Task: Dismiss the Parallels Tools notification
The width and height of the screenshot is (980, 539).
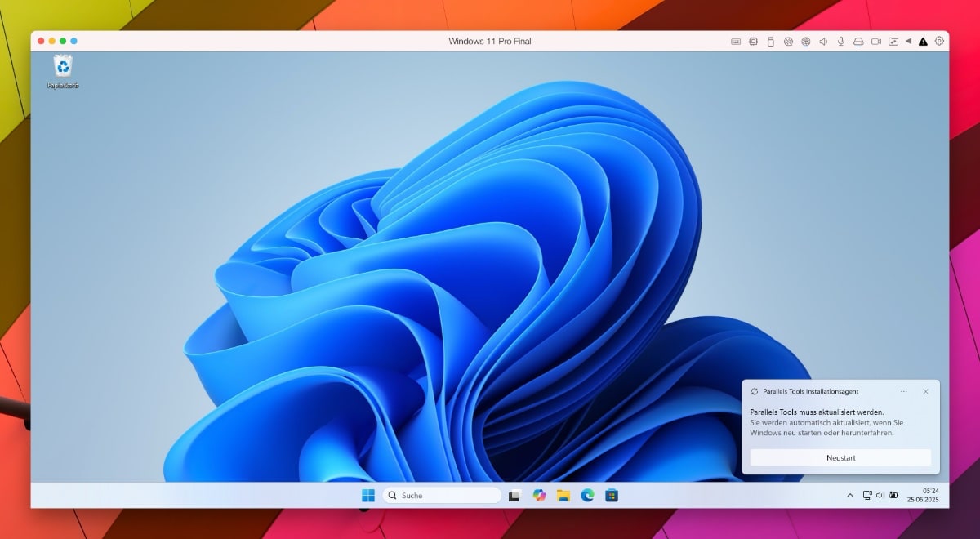Action: click(925, 391)
